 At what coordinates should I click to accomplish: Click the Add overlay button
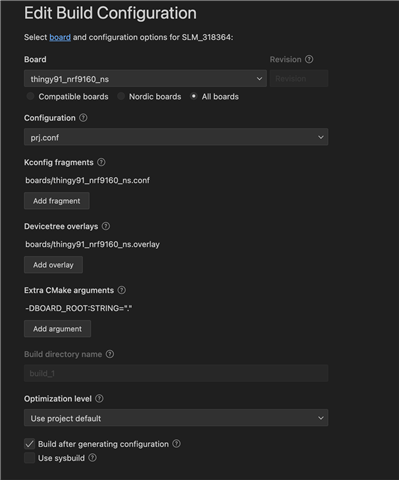tap(53, 265)
